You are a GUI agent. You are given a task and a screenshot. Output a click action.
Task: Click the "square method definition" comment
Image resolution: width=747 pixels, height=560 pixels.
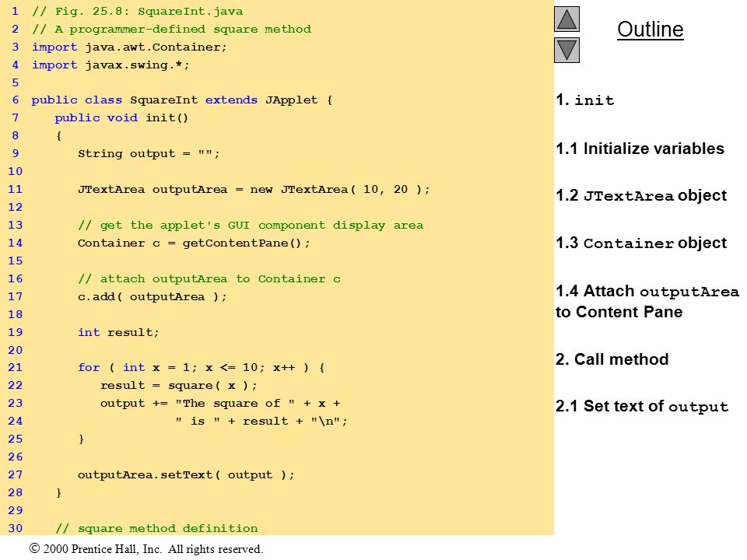(x=156, y=529)
